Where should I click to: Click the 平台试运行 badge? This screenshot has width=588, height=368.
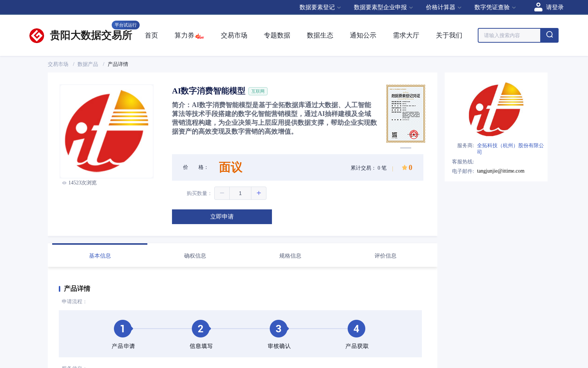click(126, 25)
